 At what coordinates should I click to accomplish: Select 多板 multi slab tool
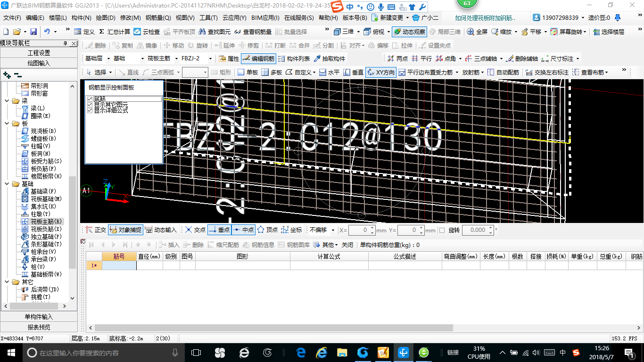tap(272, 72)
